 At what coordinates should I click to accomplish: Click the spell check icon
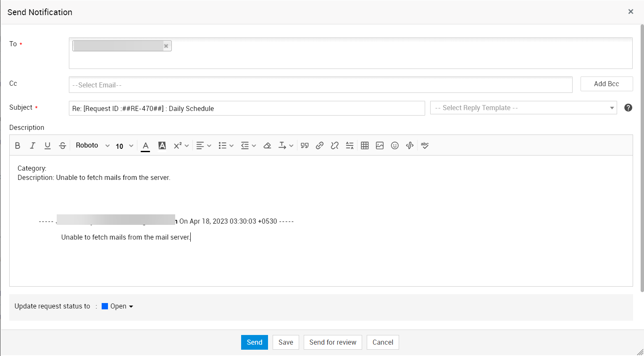pyautogui.click(x=425, y=145)
